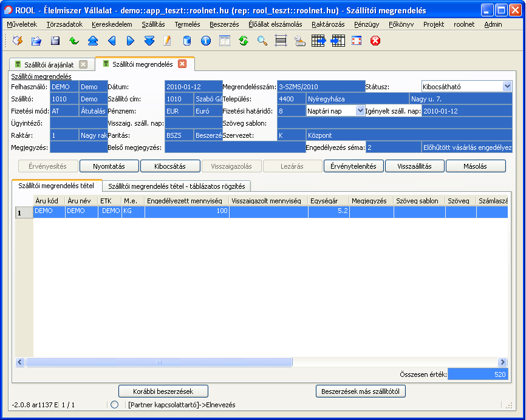Click the magnifier search toolbar icon
Screen dimensions: 526x420
click(x=262, y=41)
